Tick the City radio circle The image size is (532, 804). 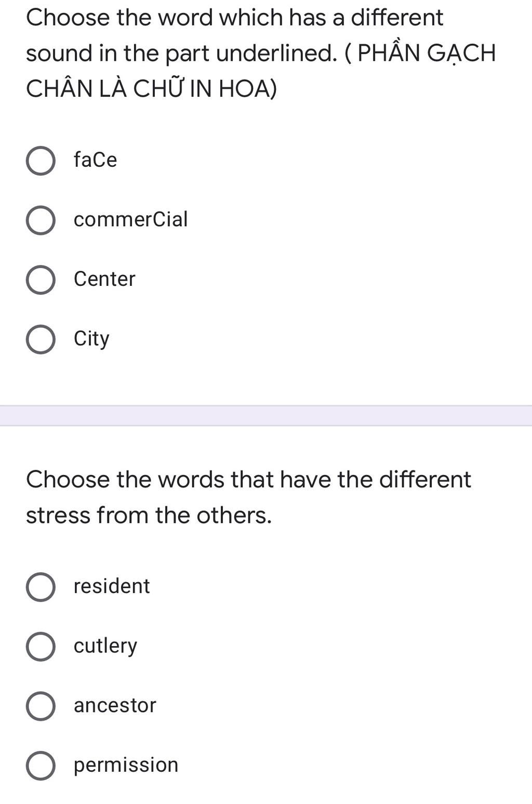(41, 340)
